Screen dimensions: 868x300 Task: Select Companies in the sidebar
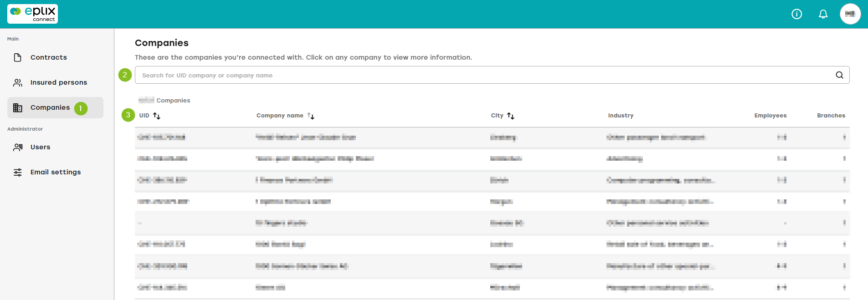55,107
